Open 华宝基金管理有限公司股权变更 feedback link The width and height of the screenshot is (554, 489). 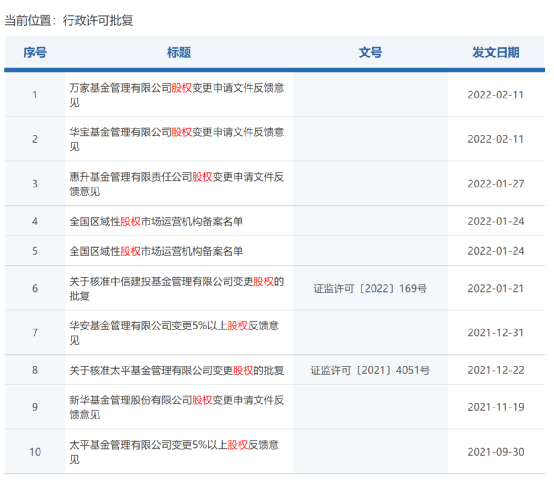pos(177,139)
